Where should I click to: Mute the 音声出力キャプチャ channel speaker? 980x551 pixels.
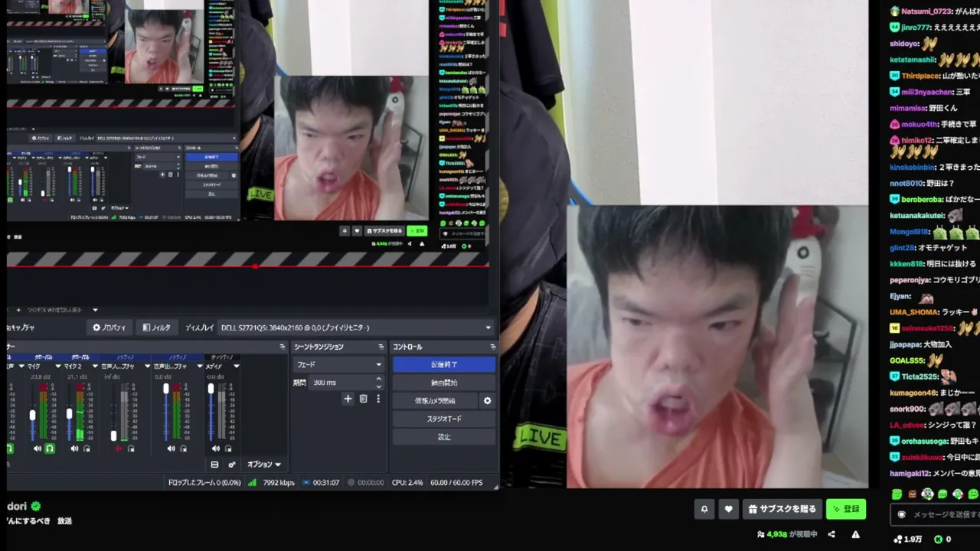point(171,448)
